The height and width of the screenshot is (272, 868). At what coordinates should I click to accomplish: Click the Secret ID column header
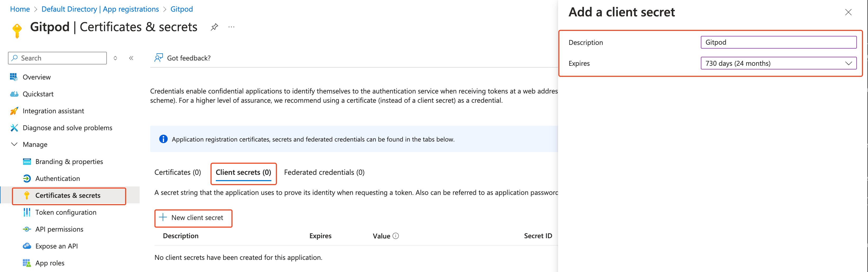(x=538, y=236)
